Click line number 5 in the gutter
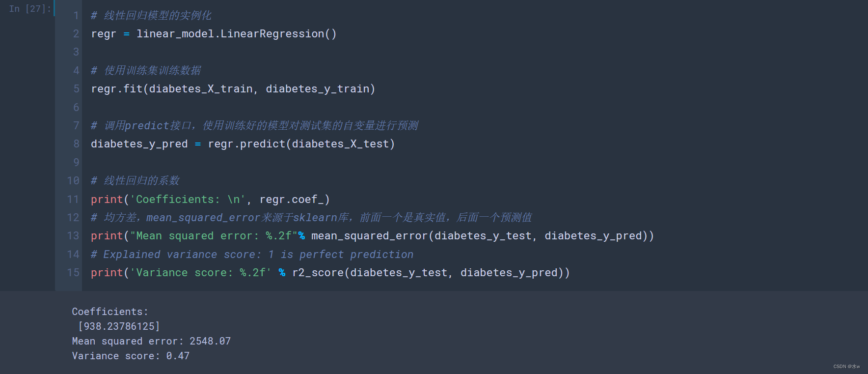Screen dimensions: 868x374 76,89
